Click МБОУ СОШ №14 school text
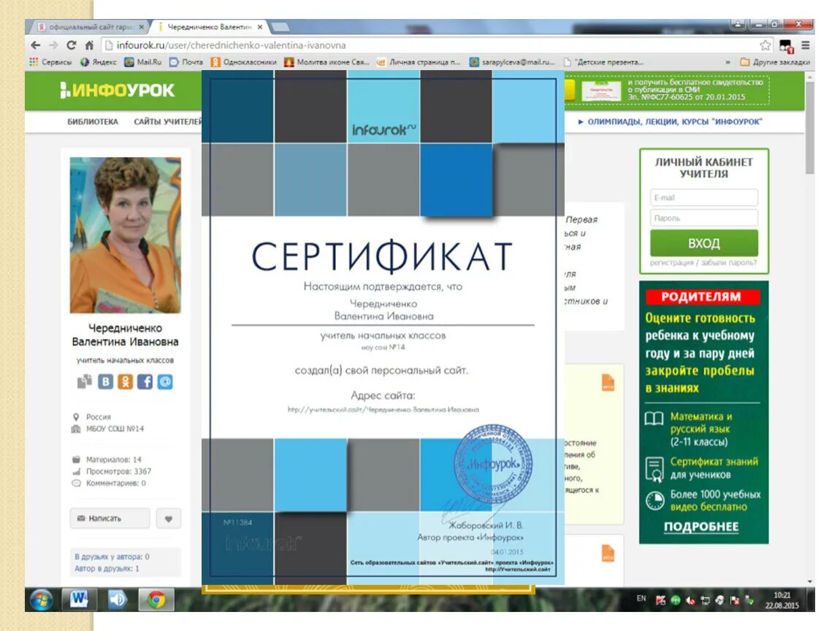The width and height of the screenshot is (840, 631). 115,429
